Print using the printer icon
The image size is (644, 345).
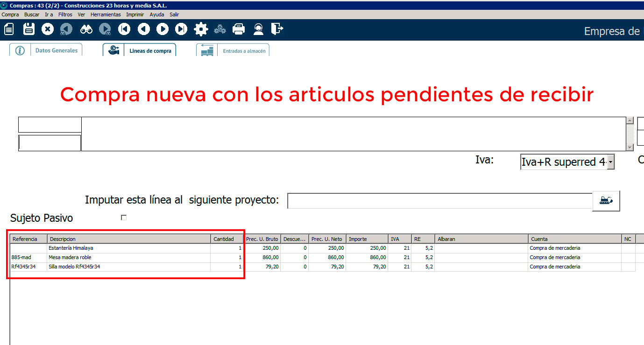pos(239,29)
